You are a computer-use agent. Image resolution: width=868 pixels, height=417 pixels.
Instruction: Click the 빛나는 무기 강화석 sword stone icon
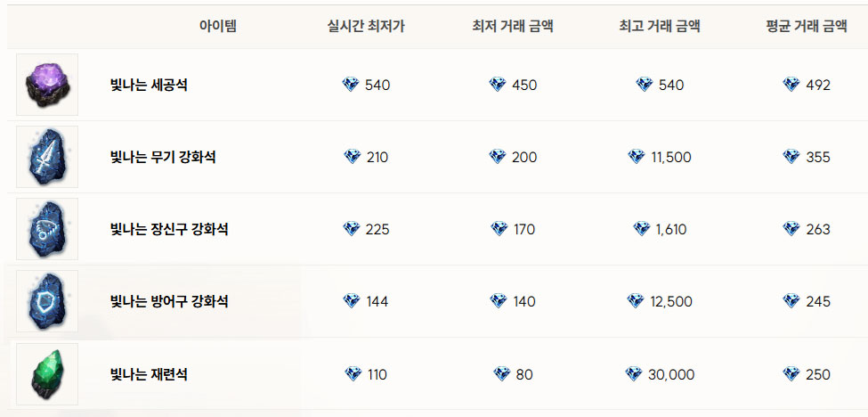click(47, 157)
